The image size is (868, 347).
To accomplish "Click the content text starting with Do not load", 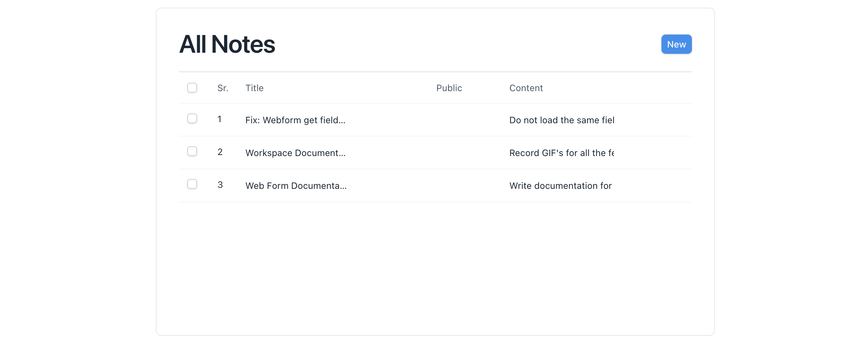I will pos(562,120).
